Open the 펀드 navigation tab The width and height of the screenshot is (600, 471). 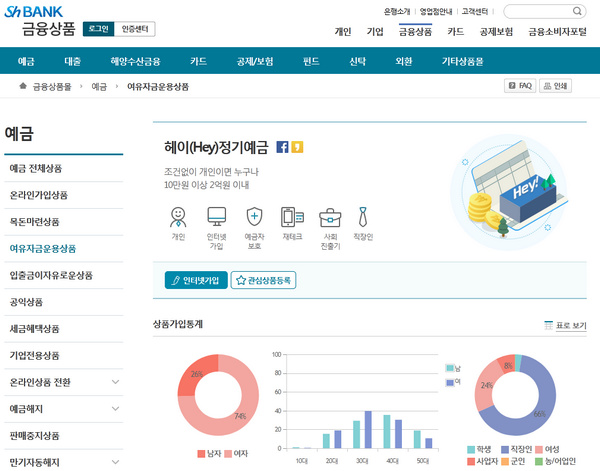tap(311, 61)
